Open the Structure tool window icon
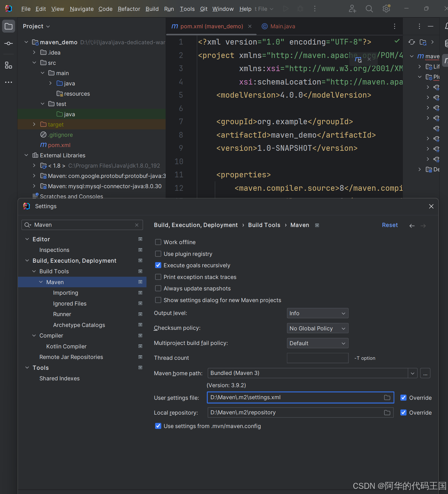The height and width of the screenshot is (494, 448). 9,65
